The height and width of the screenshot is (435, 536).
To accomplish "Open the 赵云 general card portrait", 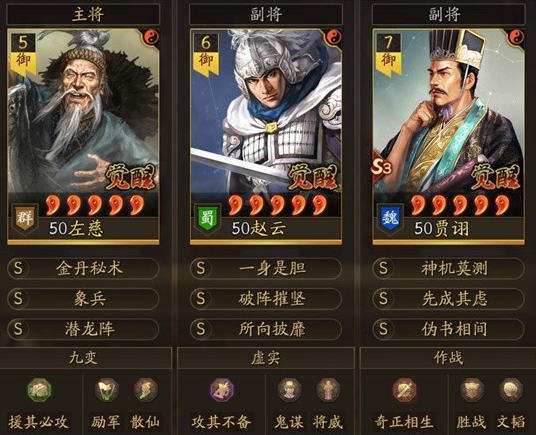I will click(266, 111).
